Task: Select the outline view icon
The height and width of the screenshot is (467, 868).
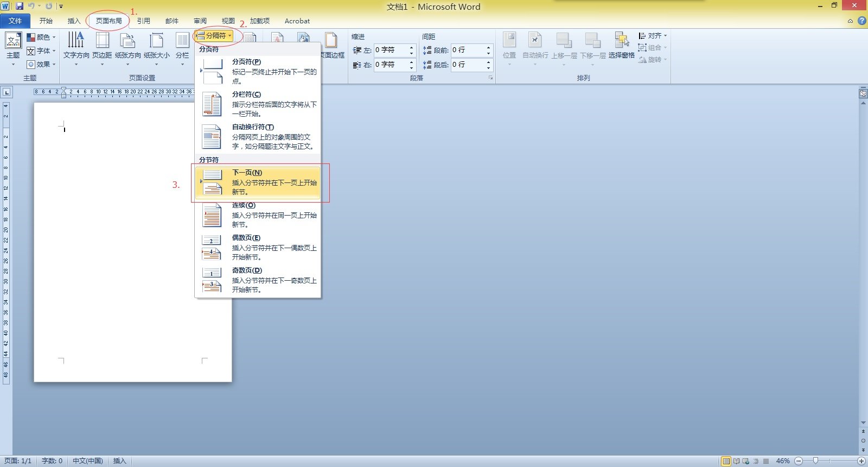Action: (x=756, y=461)
